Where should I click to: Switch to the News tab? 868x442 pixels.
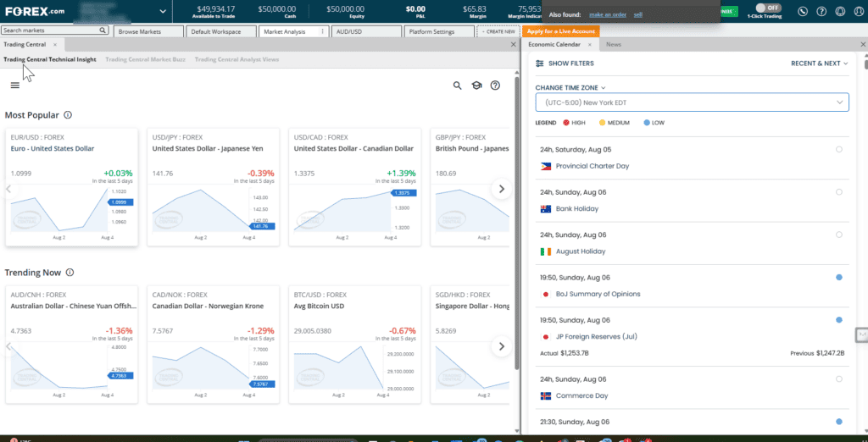click(614, 44)
